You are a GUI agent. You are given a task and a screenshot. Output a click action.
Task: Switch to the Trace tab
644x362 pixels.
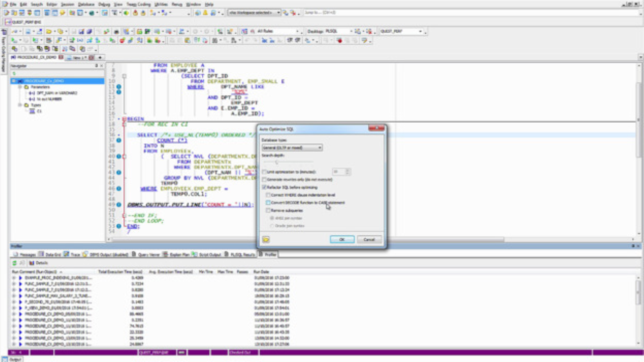(x=73, y=255)
